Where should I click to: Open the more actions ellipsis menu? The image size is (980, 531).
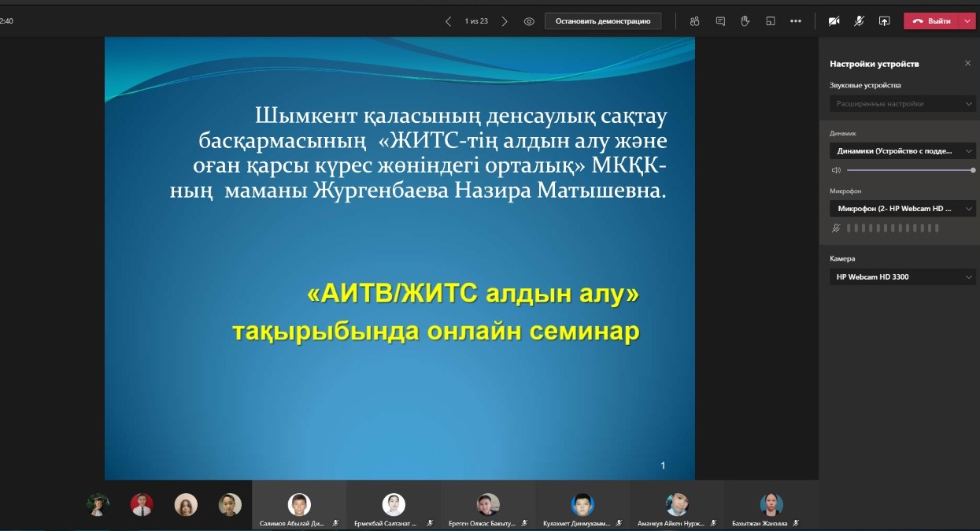click(796, 21)
